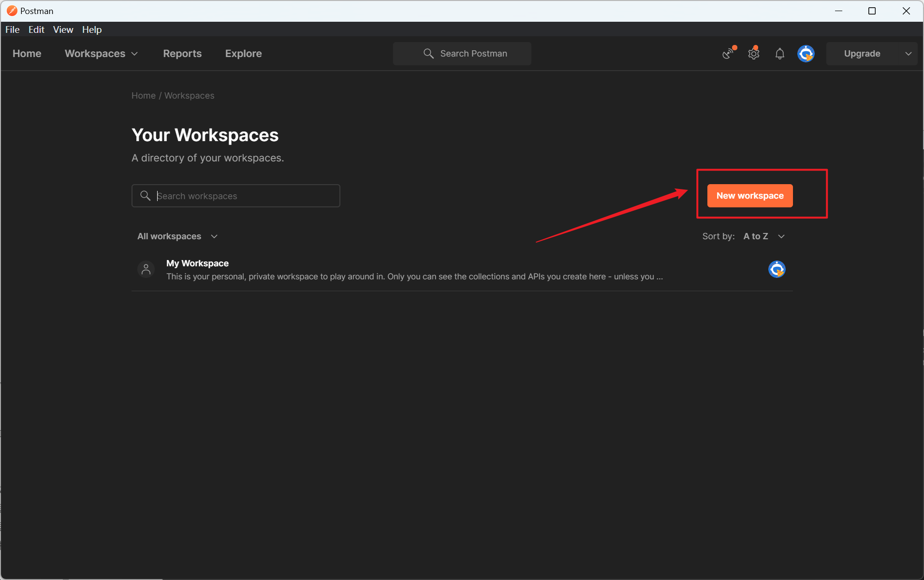Open the Edit menu

click(36, 29)
